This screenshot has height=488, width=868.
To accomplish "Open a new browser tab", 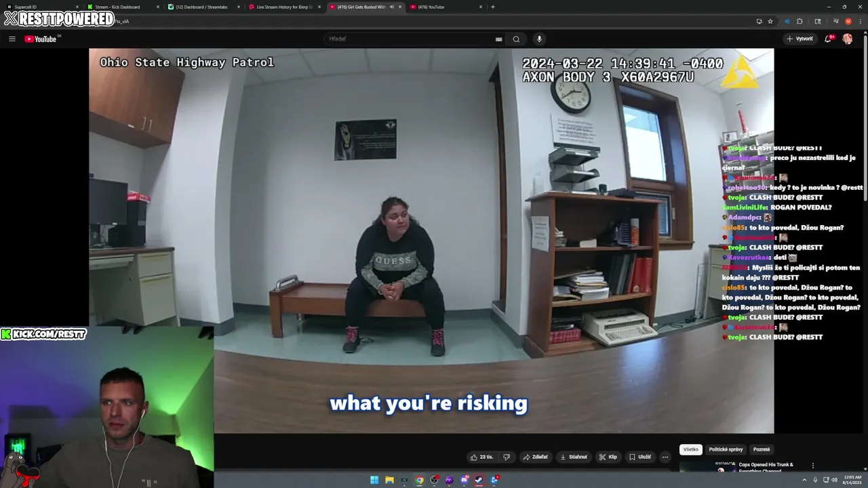I will [493, 7].
